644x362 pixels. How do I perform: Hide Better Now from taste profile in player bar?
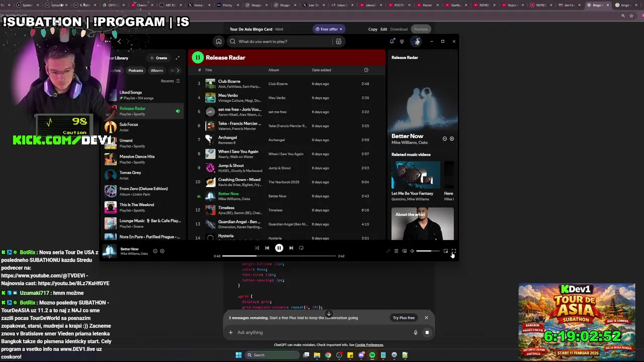coord(155,251)
